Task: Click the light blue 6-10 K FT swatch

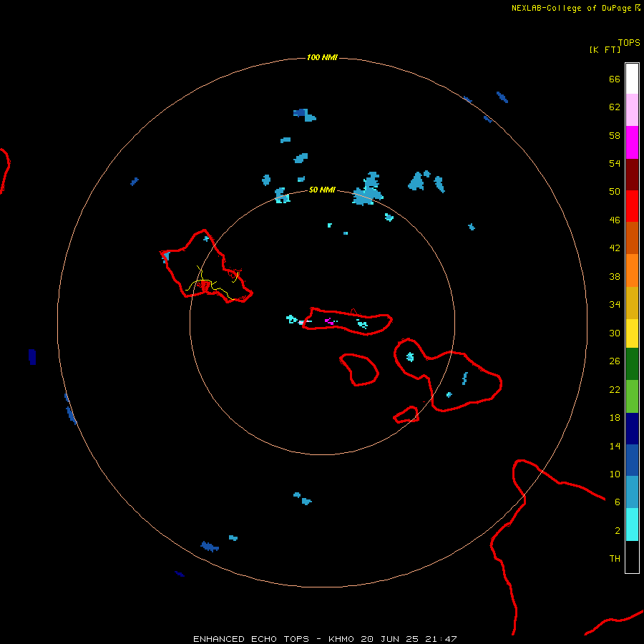Action: (632, 492)
